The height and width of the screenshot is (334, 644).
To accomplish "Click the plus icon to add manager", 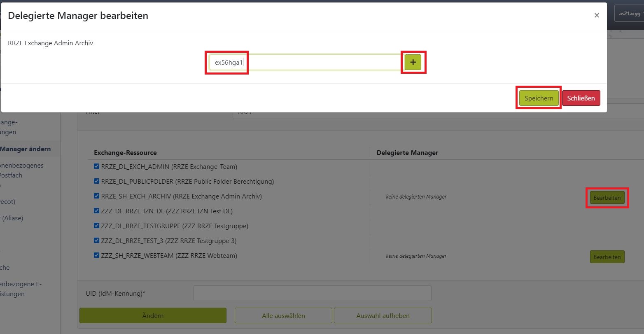I will (413, 62).
